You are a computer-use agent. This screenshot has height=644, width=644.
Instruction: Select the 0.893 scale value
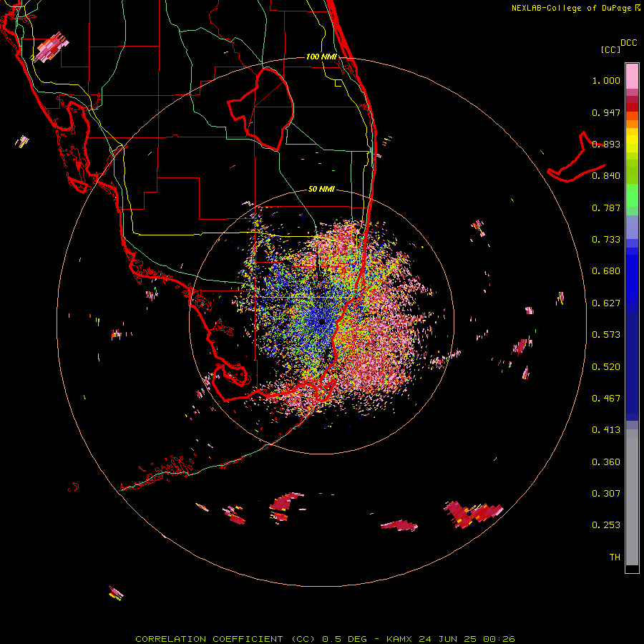[x=606, y=144]
